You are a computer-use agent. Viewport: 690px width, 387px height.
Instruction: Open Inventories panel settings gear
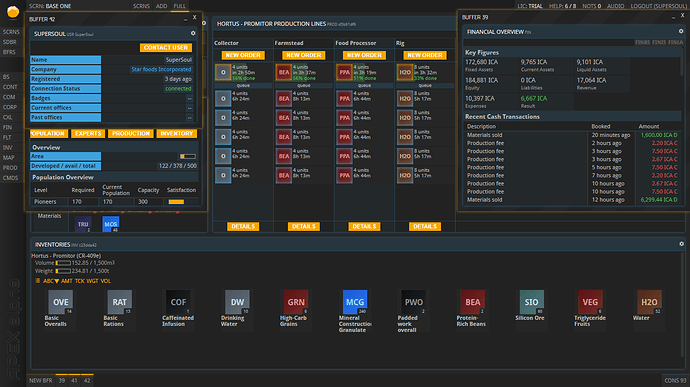tap(681, 244)
